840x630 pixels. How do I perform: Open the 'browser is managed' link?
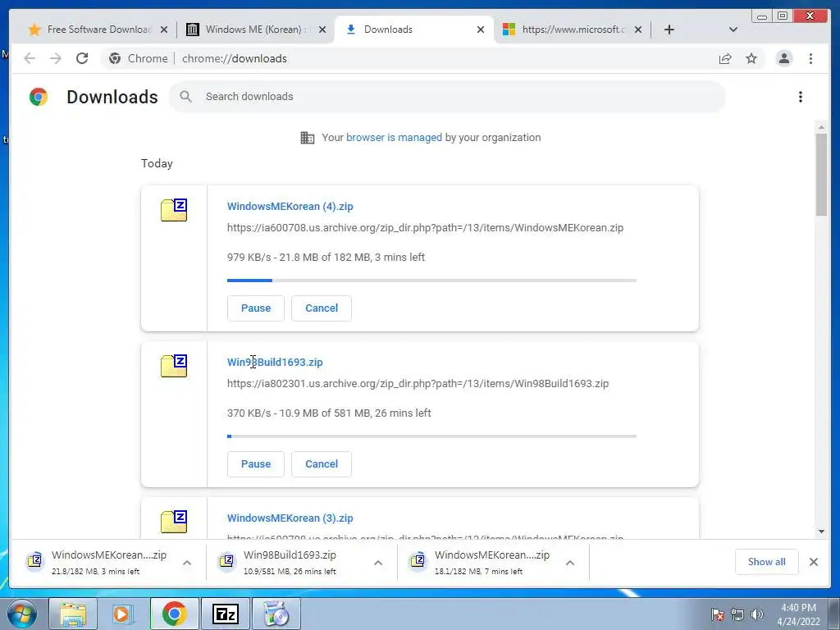(394, 137)
